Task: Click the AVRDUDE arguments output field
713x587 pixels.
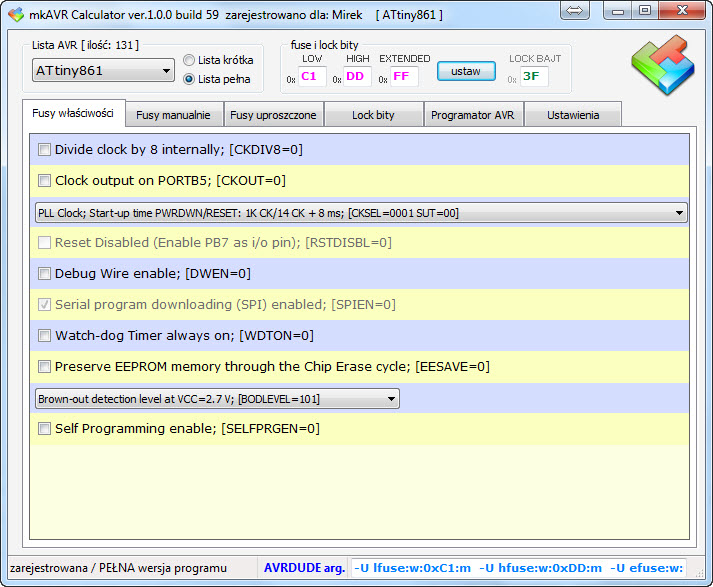Action: pyautogui.click(x=518, y=568)
